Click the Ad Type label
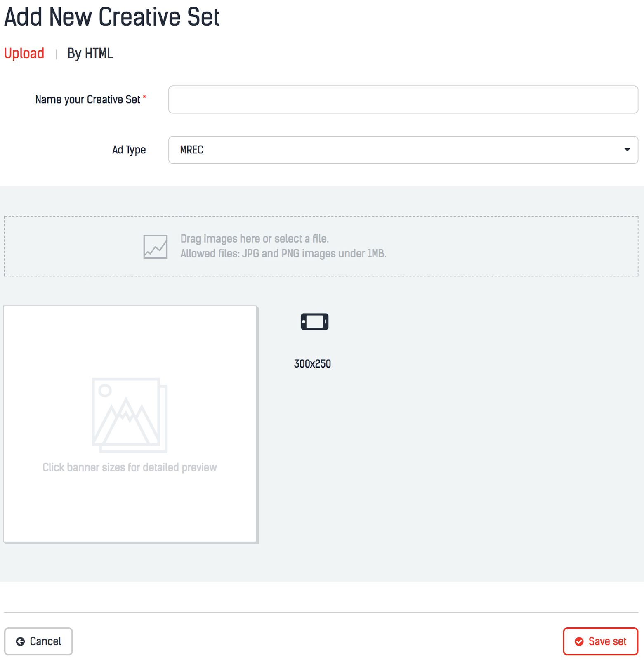Viewport: 644px width, 660px height. [129, 150]
